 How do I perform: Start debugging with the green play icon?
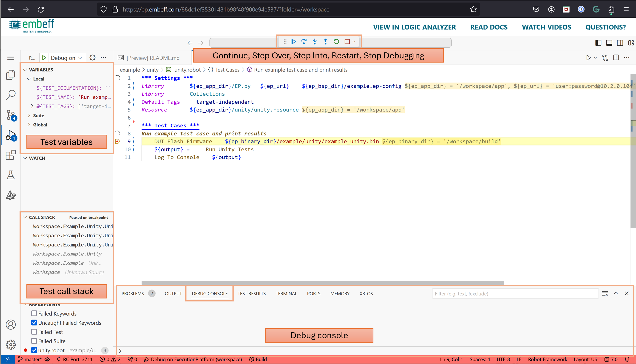[44, 58]
